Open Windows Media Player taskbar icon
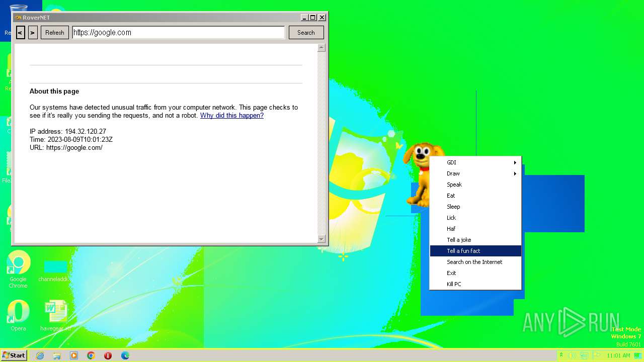This screenshot has height=362, width=644. point(74,355)
